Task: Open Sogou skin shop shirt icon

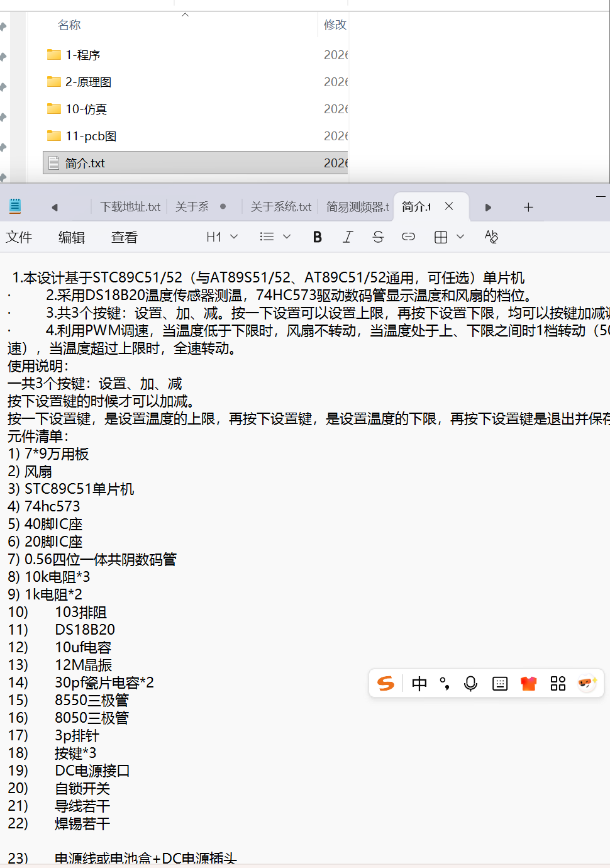Action: [529, 684]
